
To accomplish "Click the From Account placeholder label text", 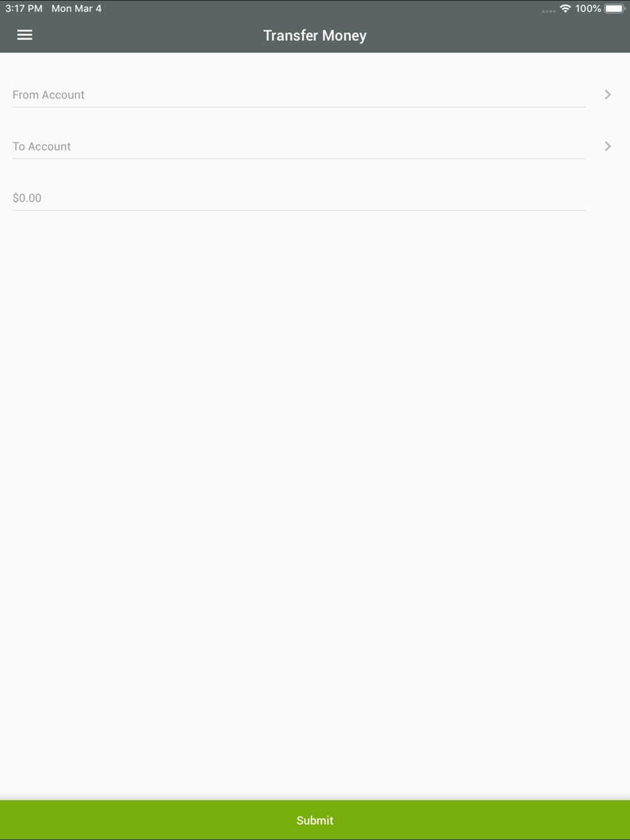I will pyautogui.click(x=49, y=94).
